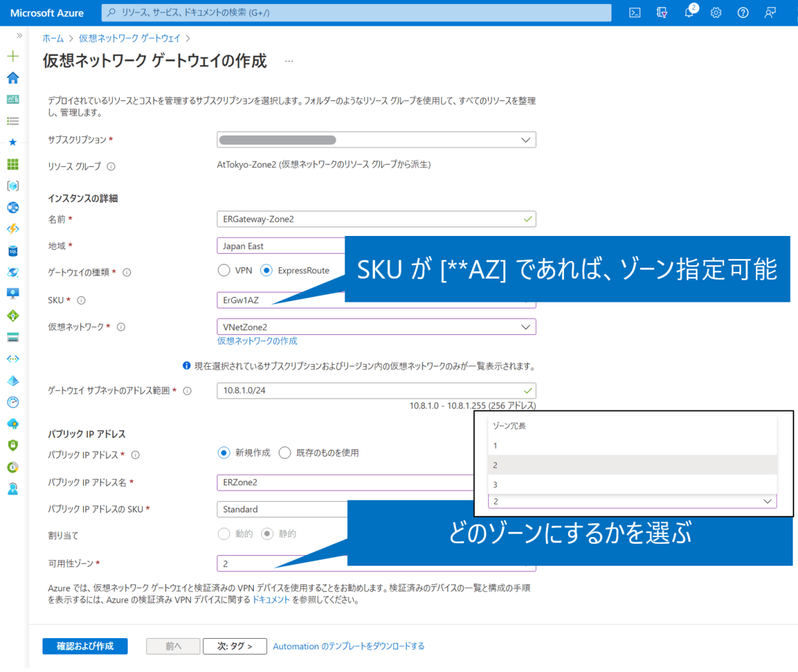Show info tooltip for ゲートウェイ サブネットのアドレス範囲
This screenshot has height=672, width=798.
pyautogui.click(x=188, y=391)
